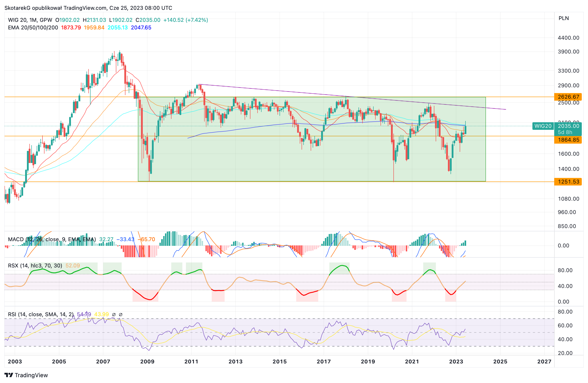Select the 1251.53 orange price label
The width and height of the screenshot is (588, 383).
(568, 182)
